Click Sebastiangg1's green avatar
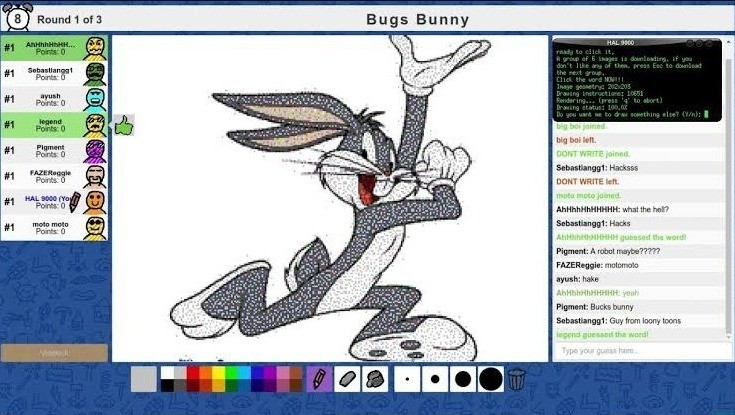Viewport: 735px width, 415px height. 95,74
